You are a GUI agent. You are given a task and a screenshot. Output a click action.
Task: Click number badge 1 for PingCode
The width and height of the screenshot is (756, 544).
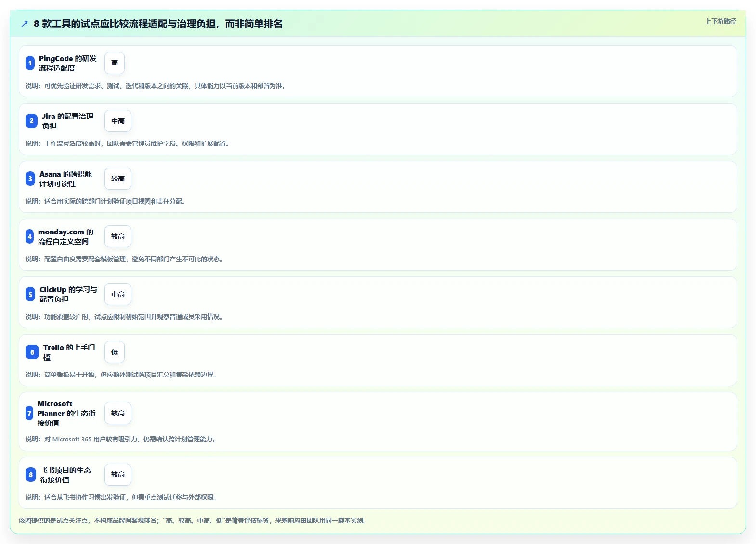coord(30,63)
